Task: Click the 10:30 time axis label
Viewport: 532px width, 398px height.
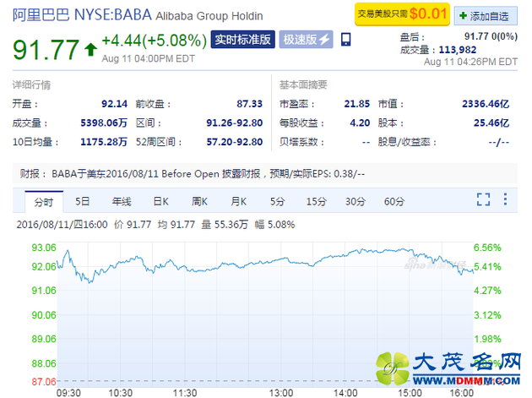Action: point(120,393)
